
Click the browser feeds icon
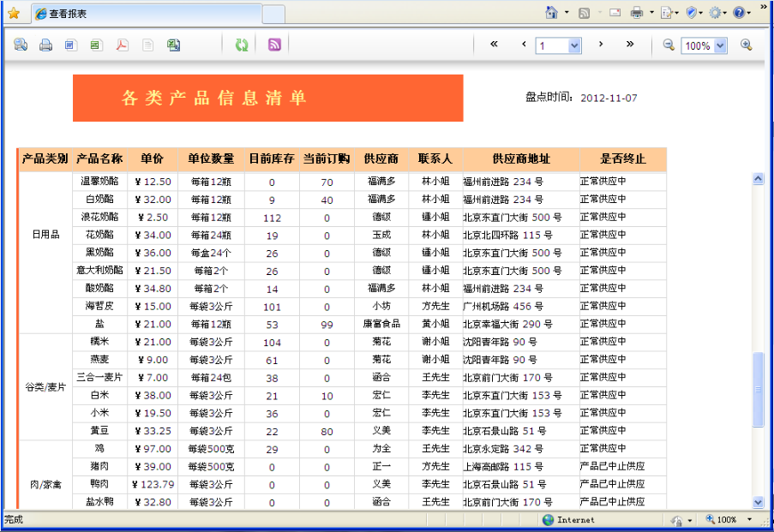(584, 13)
